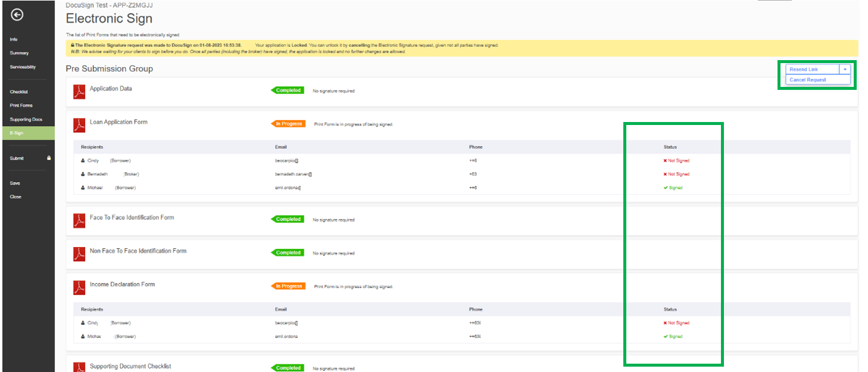Open Serviceability in the sidebar
This screenshot has height=372, width=868.
point(23,67)
